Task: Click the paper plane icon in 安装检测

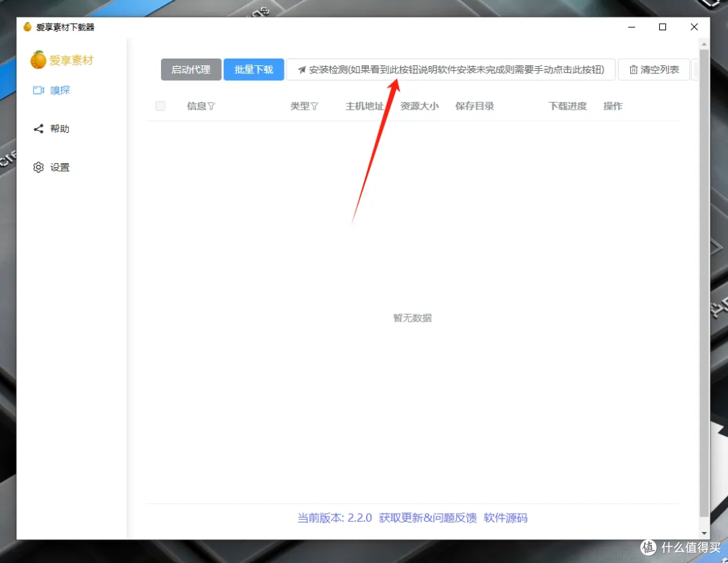Action: pyautogui.click(x=302, y=69)
